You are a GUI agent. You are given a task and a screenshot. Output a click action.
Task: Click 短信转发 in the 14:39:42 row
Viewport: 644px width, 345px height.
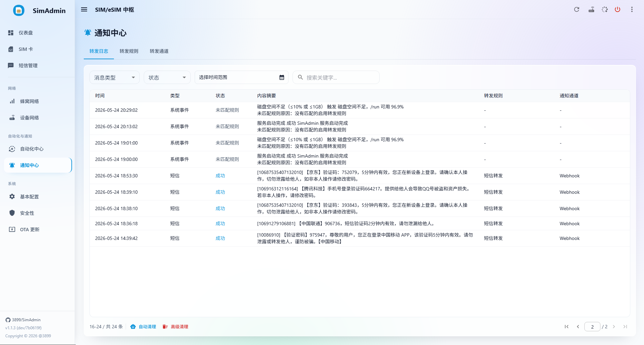click(494, 238)
